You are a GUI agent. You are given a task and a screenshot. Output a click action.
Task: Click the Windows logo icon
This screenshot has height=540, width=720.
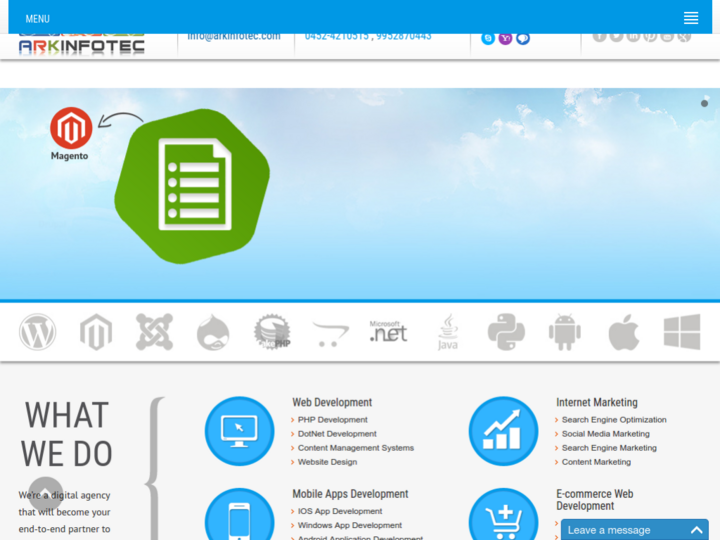681,332
